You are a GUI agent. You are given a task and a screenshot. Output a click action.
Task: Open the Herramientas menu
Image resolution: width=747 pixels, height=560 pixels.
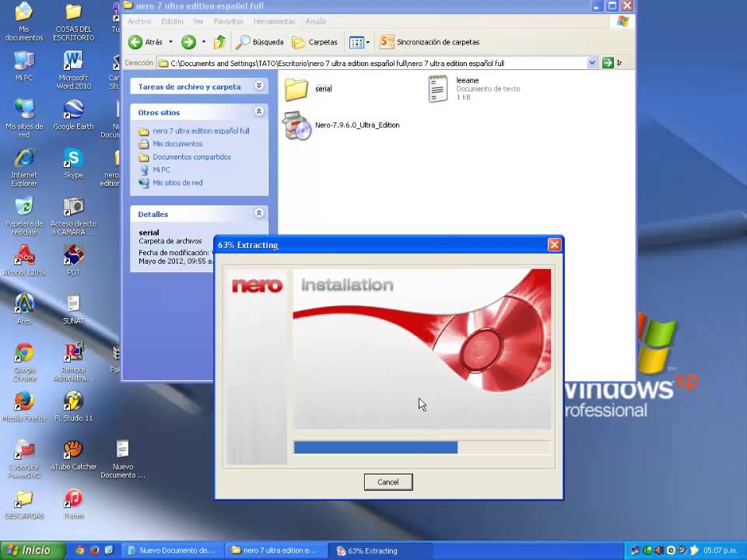click(274, 21)
